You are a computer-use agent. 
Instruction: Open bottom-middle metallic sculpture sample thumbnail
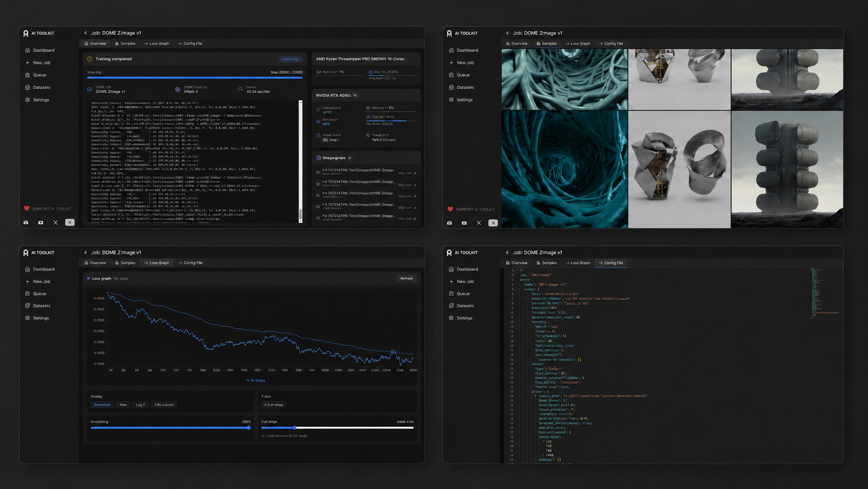coord(679,169)
